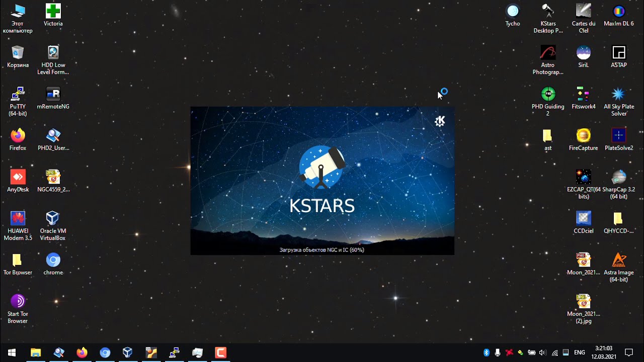Open the notification center icon
Viewport: 644px width, 362px height.
tap(629, 352)
